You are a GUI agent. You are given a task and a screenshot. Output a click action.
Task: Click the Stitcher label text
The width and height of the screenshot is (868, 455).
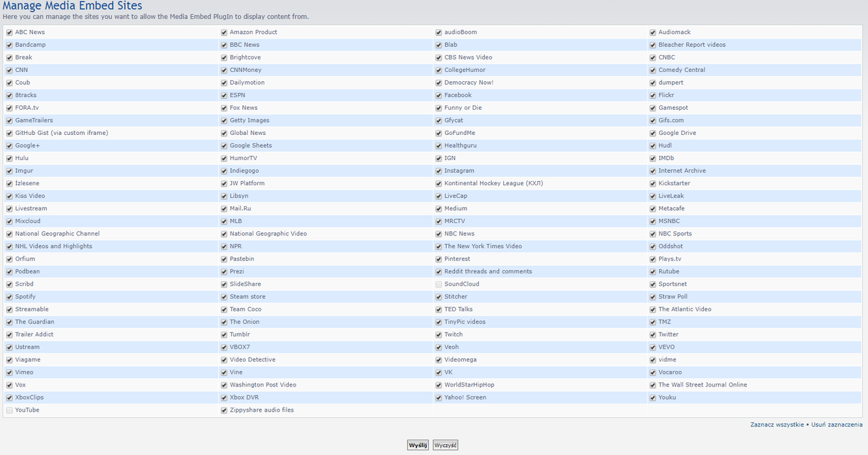456,296
